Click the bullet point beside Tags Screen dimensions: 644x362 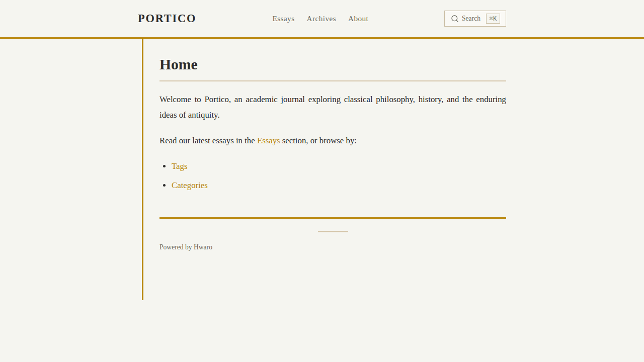tap(165, 166)
